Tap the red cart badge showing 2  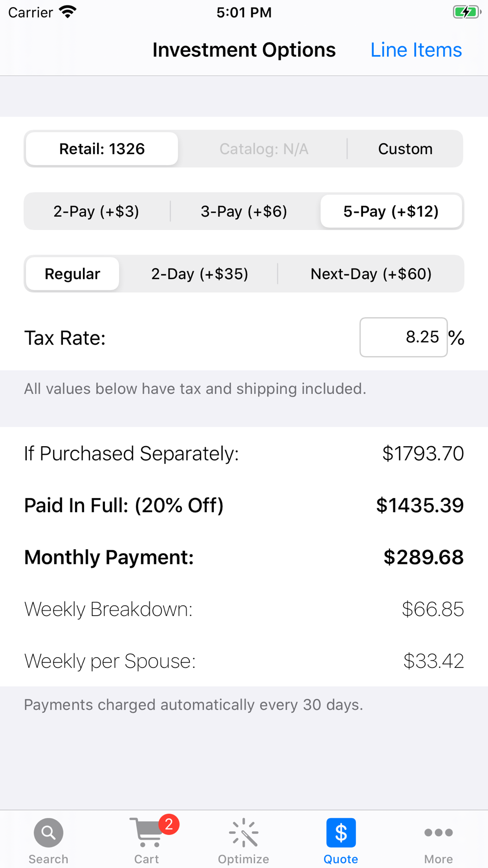168,825
